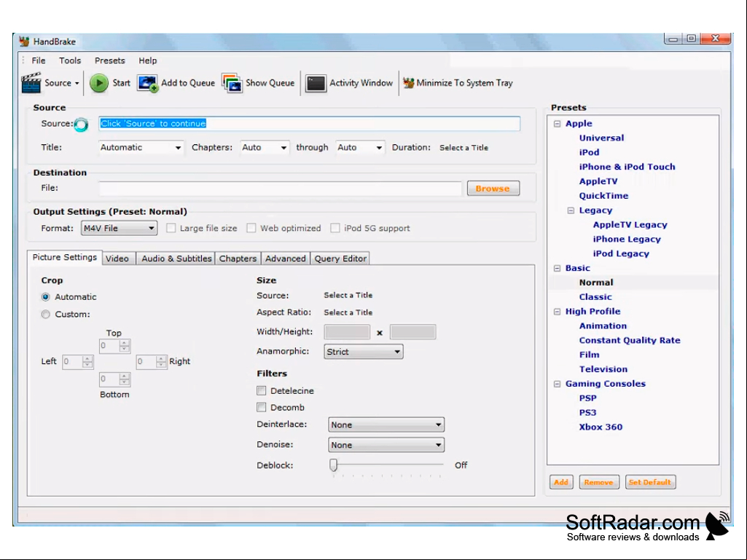Collapse the Legacy presets group
This screenshot has height=560, width=747.
pos(571,210)
